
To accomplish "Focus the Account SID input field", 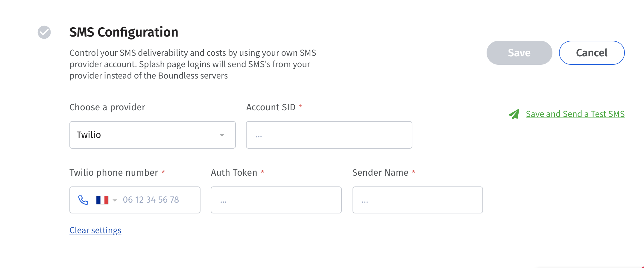I will (x=329, y=135).
